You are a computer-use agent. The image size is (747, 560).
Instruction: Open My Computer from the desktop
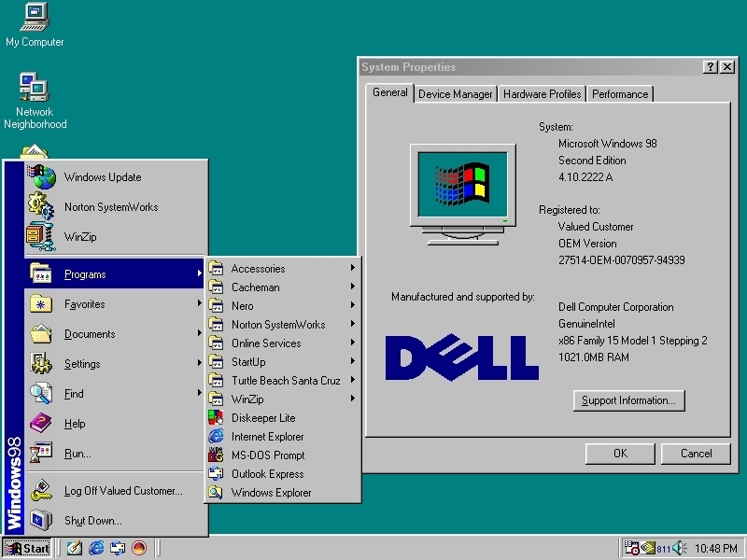tap(33, 19)
